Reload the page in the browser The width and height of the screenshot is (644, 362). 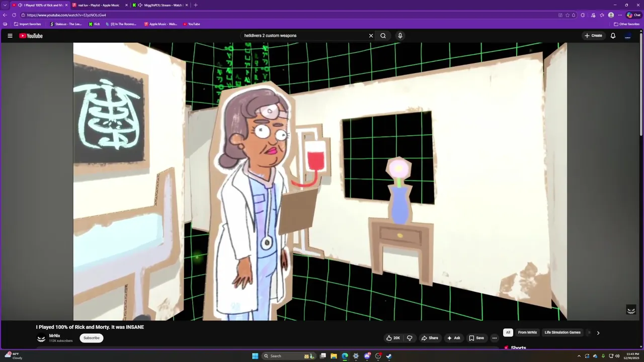(x=14, y=15)
